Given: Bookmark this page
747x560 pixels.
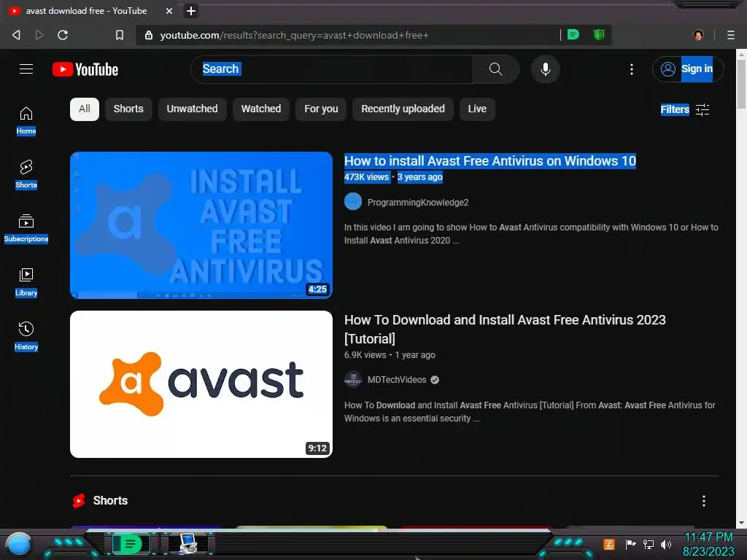Looking at the screenshot, I should point(120,35).
